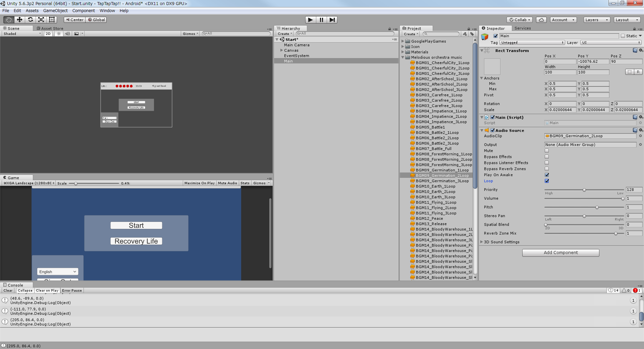Toggle Collapse in the Console
Viewport: 644px width, 349px height.
pyautogui.click(x=25, y=291)
